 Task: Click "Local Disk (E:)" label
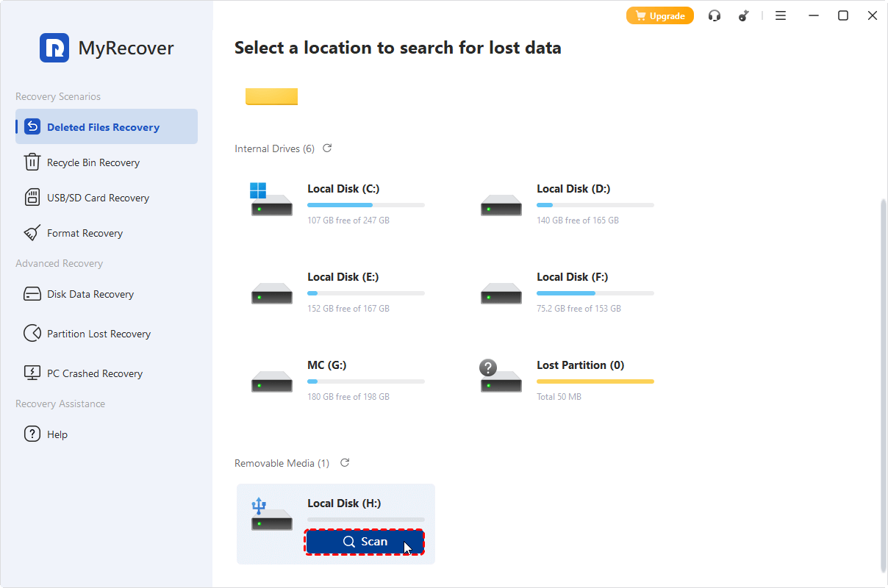click(343, 277)
